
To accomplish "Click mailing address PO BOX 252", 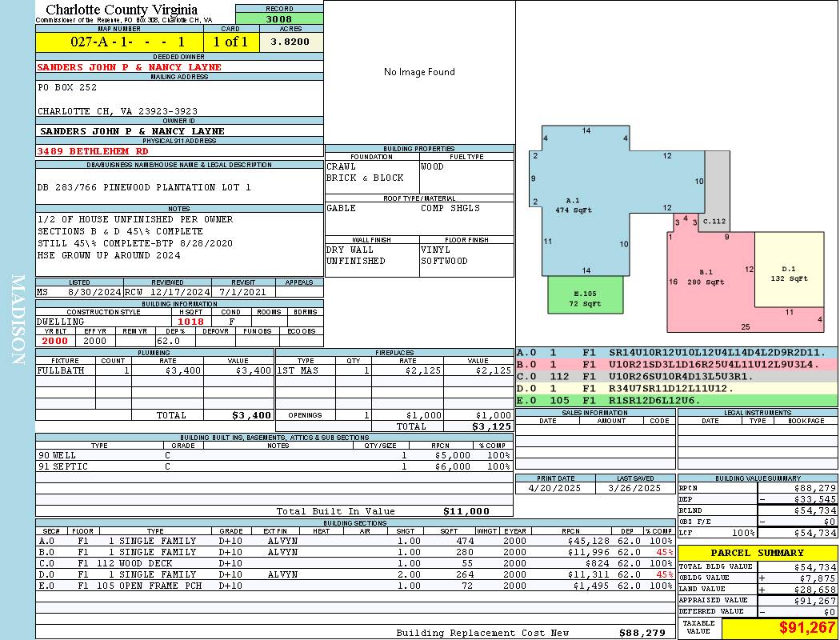I will pos(67,87).
